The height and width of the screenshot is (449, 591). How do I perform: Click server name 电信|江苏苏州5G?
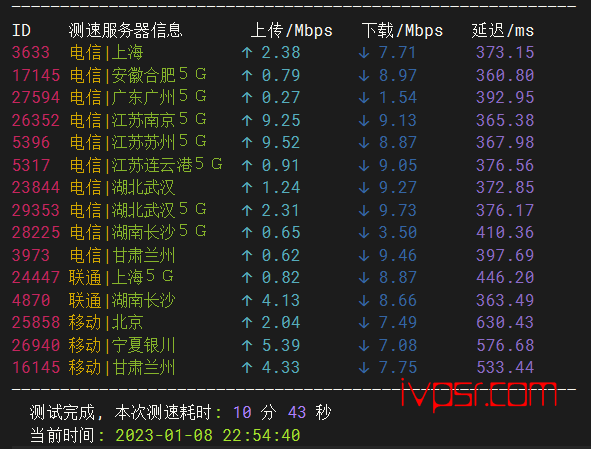pyautogui.click(x=138, y=142)
